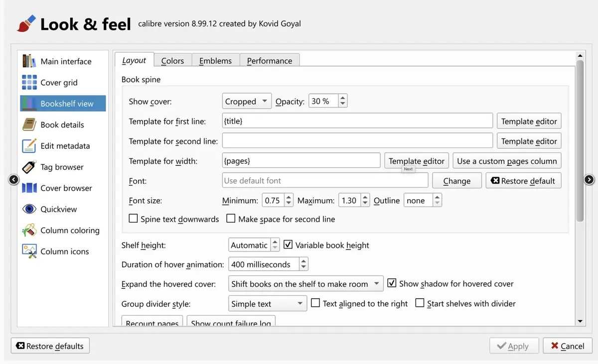Image resolution: width=598 pixels, height=364 pixels.
Task: Click the Edit metadata icon
Action: point(29,146)
